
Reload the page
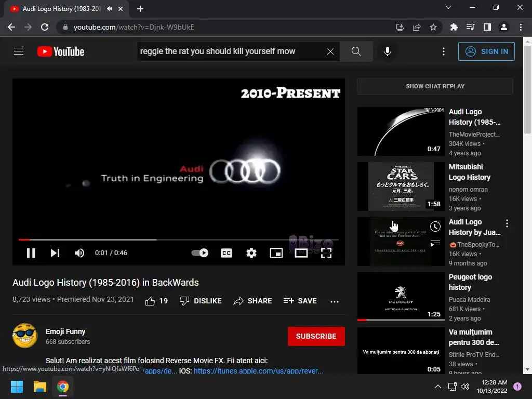(x=45, y=27)
